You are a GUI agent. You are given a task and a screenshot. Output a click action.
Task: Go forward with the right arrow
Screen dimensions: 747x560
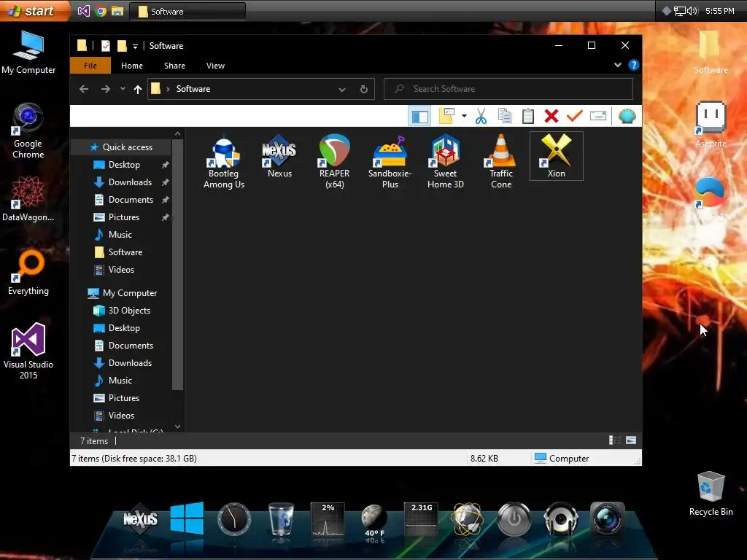[x=105, y=89]
